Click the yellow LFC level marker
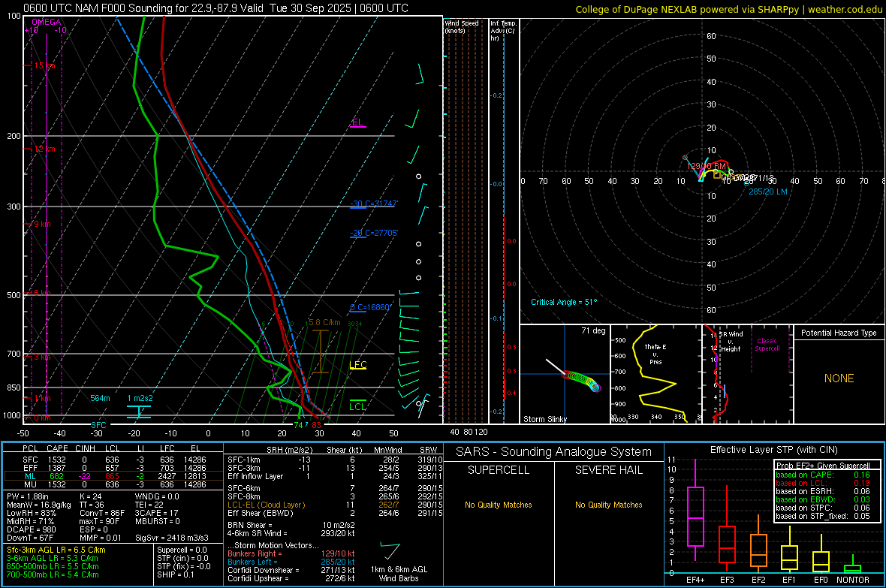Image resolution: width=886 pixels, height=588 pixels. [357, 365]
